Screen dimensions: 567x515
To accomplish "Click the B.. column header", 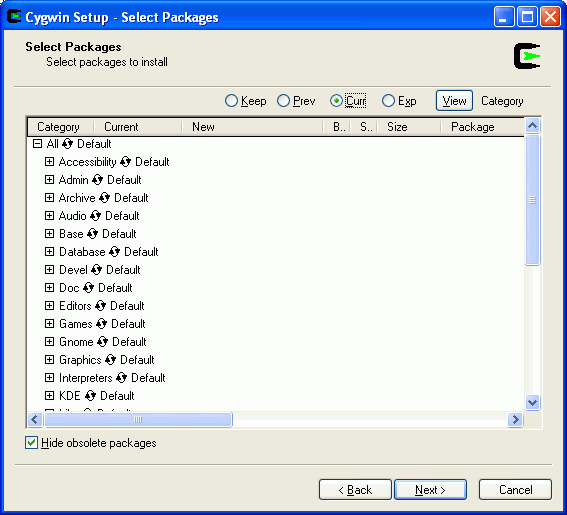I will coord(337,127).
